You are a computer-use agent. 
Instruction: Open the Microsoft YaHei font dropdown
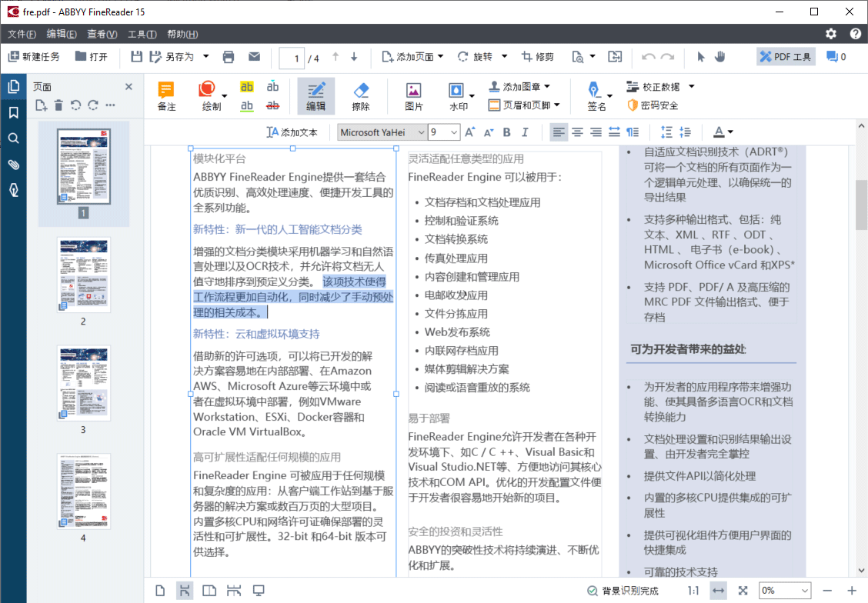click(x=422, y=132)
